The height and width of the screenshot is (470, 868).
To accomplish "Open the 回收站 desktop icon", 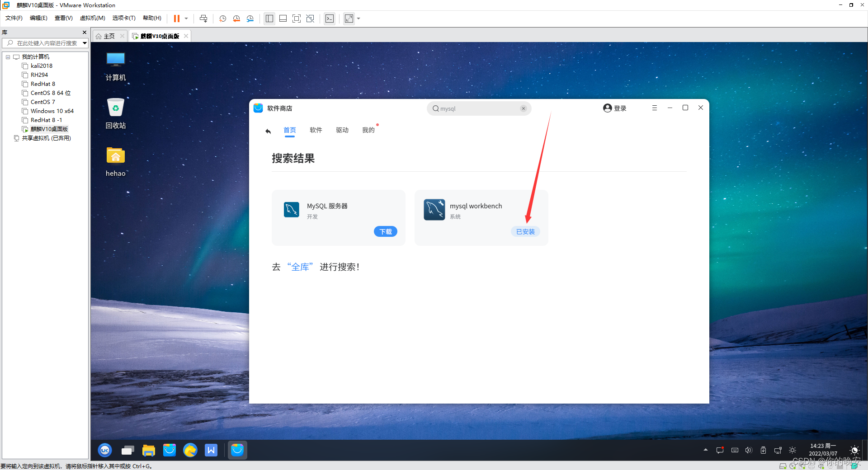I will click(x=116, y=113).
